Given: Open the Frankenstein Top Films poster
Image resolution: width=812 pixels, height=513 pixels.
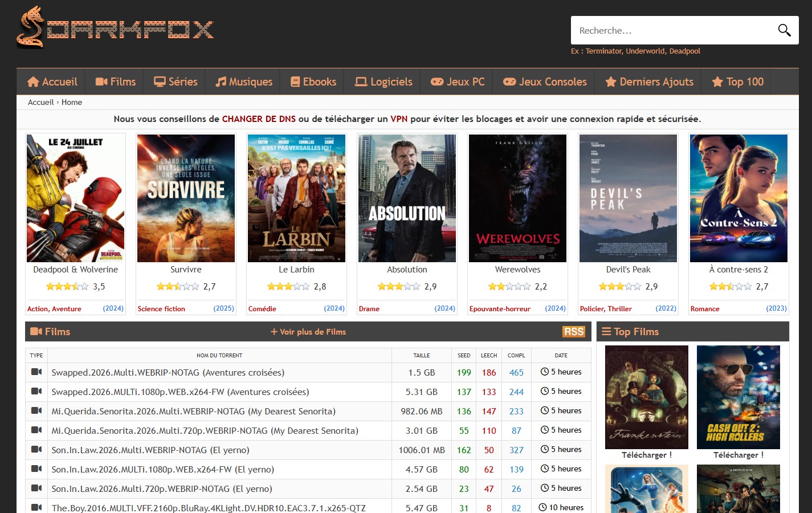Looking at the screenshot, I should pyautogui.click(x=647, y=397).
